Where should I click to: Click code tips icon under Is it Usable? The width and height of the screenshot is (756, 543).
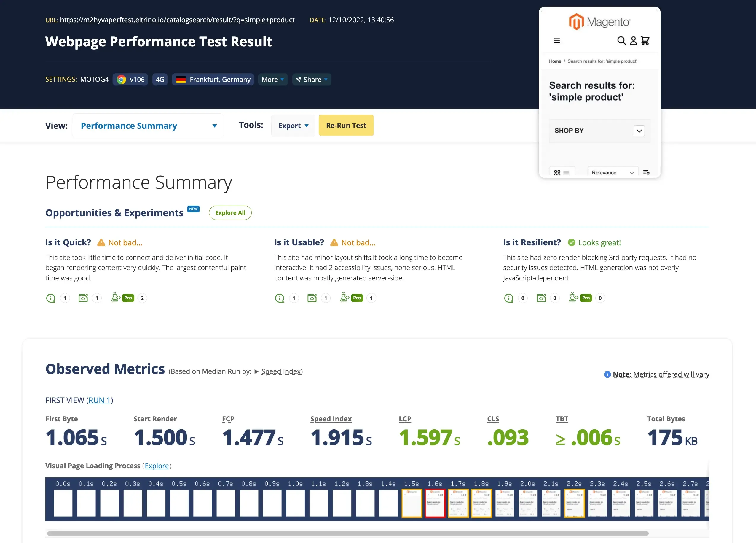(312, 298)
